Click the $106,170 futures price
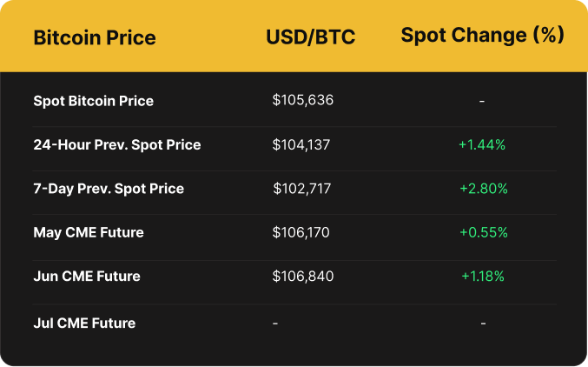This screenshot has height=367, width=588. [x=301, y=232]
